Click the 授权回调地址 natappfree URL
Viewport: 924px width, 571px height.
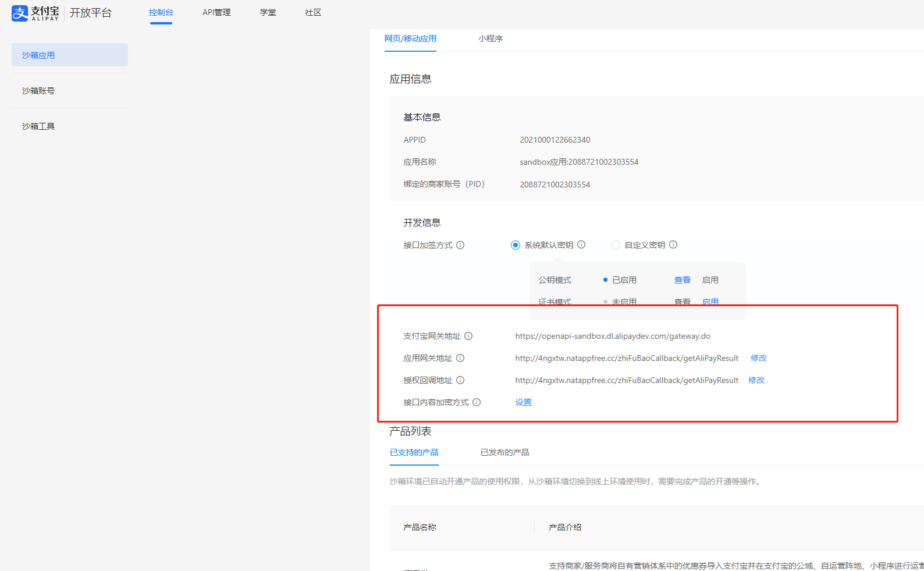click(x=627, y=380)
